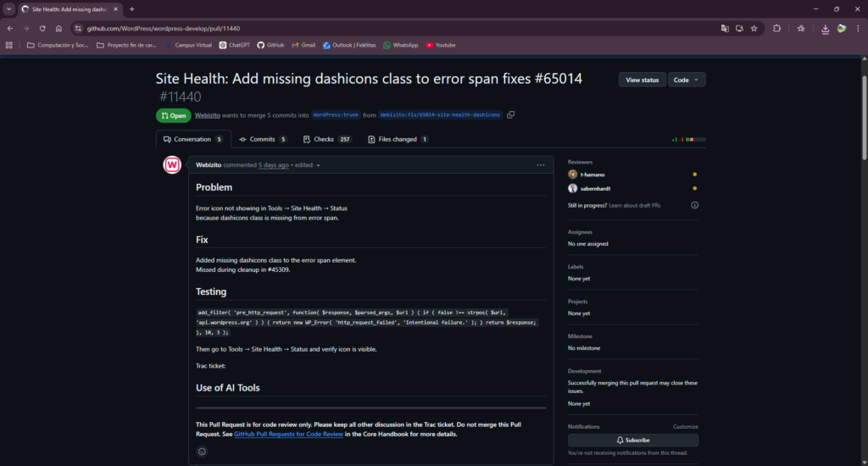Viewport: 868px width, 466px height.
Task: Open the Computación y Soc... bookmark folder
Action: [x=58, y=46]
